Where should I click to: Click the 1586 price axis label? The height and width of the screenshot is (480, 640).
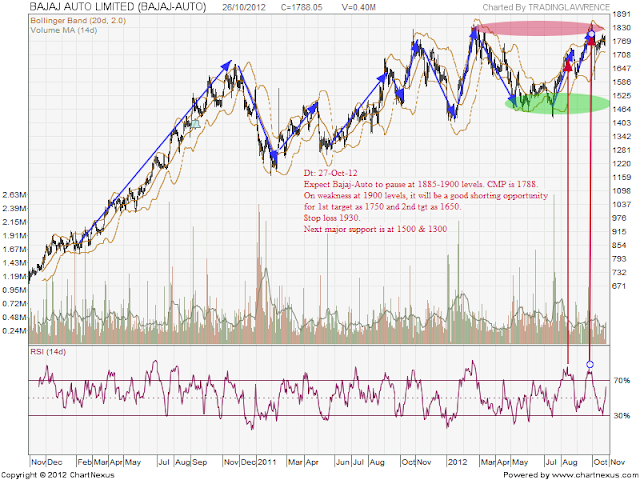[x=622, y=82]
